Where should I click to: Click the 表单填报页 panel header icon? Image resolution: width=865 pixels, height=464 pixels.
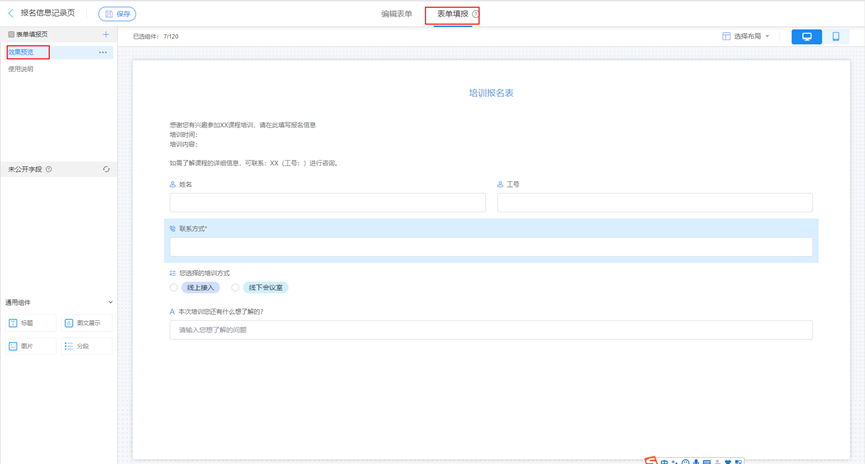[11, 34]
